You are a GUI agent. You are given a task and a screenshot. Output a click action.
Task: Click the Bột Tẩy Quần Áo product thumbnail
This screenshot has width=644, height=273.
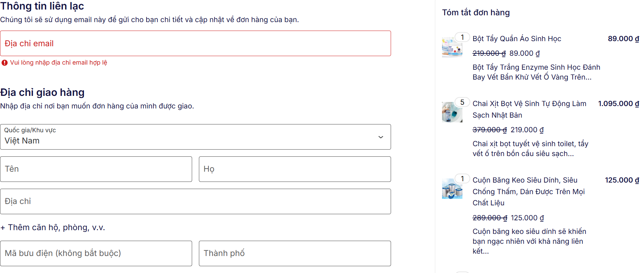click(452, 48)
